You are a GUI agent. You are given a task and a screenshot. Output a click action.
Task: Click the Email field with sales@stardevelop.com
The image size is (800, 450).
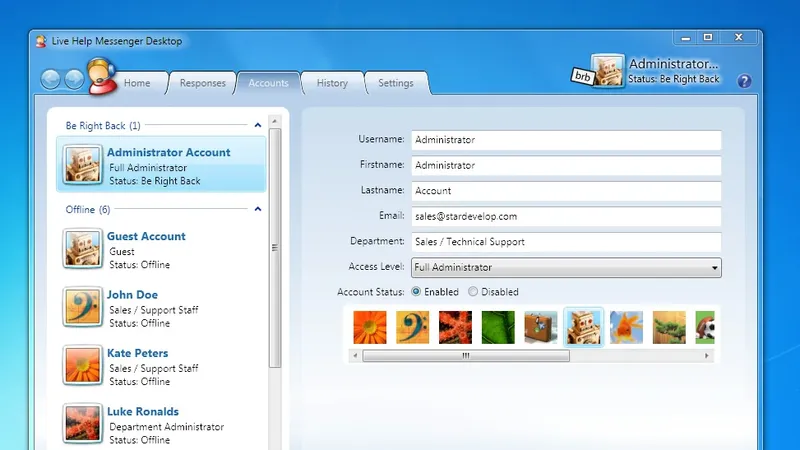(x=566, y=216)
